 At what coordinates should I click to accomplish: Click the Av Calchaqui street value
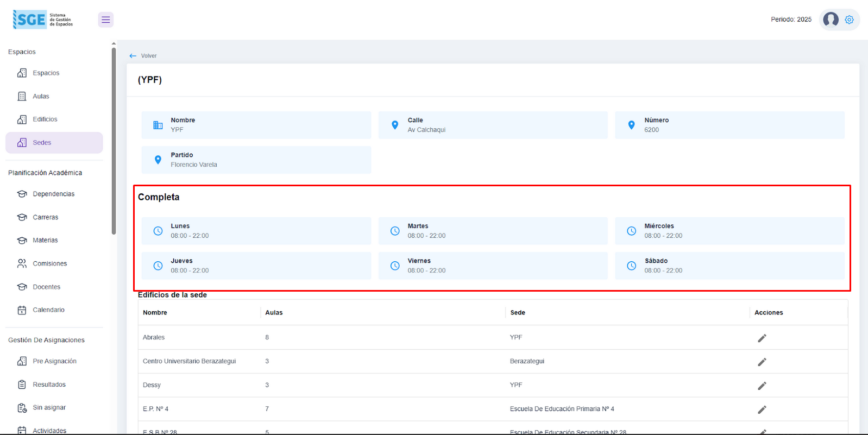click(x=426, y=130)
